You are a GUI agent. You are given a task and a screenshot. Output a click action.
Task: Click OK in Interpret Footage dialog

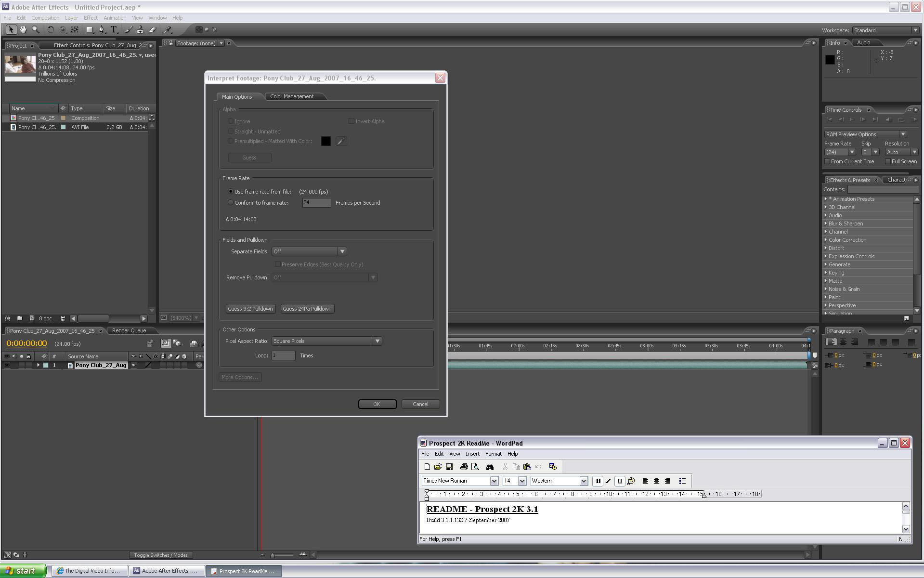pyautogui.click(x=377, y=404)
